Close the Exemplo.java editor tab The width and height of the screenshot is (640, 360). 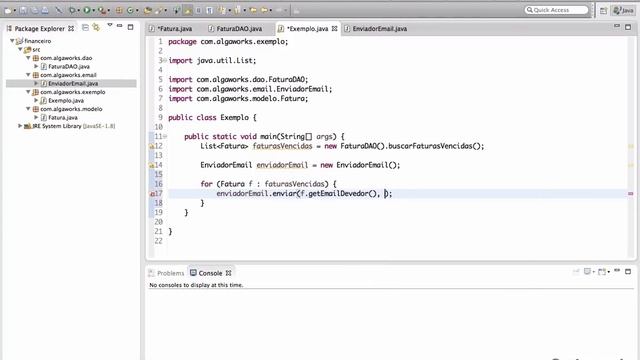[335, 29]
